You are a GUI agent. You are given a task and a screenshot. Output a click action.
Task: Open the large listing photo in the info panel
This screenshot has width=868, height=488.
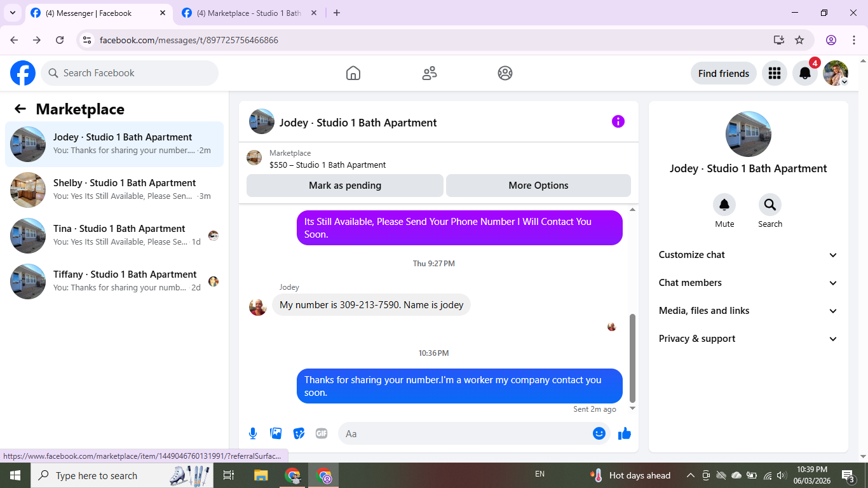(749, 134)
